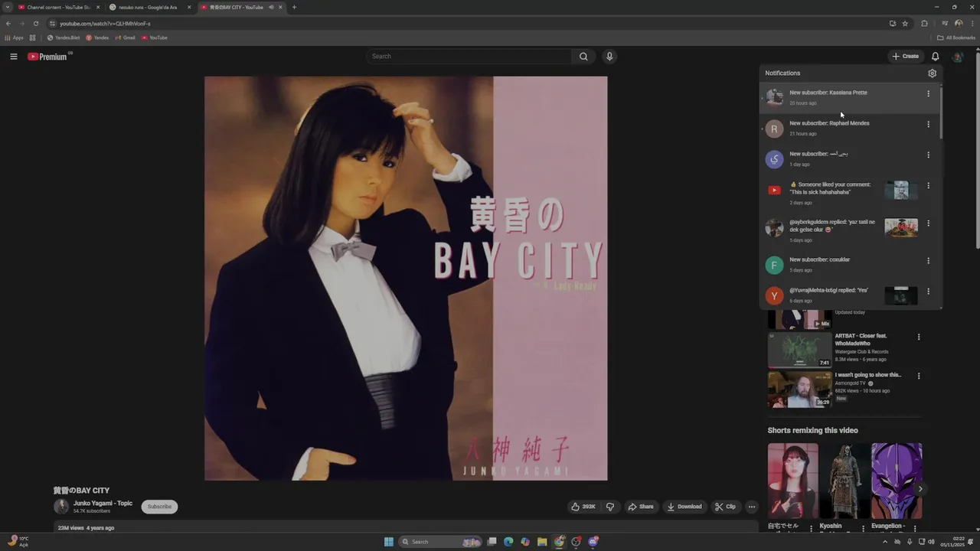This screenshot has height=551, width=980.
Task: Show hidden system tray icons
Action: coord(885,542)
